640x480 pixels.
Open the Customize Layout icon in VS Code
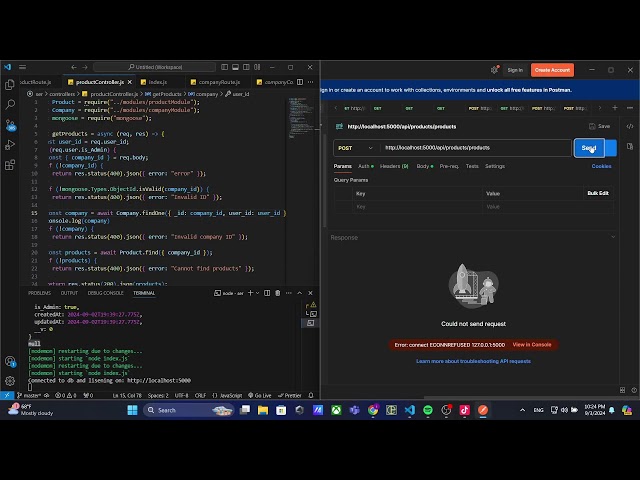coord(257,67)
